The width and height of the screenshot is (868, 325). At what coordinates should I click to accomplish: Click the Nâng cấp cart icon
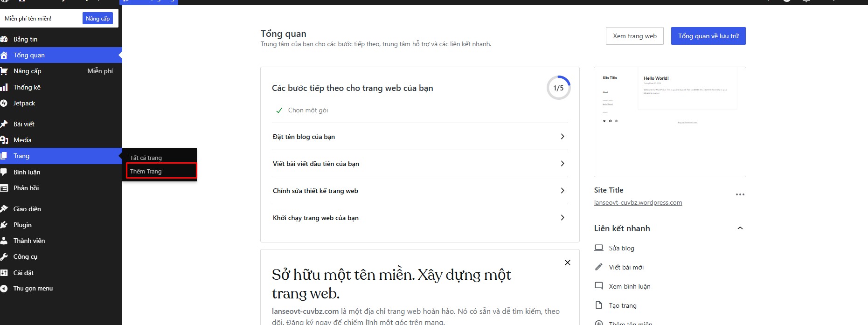tap(4, 71)
